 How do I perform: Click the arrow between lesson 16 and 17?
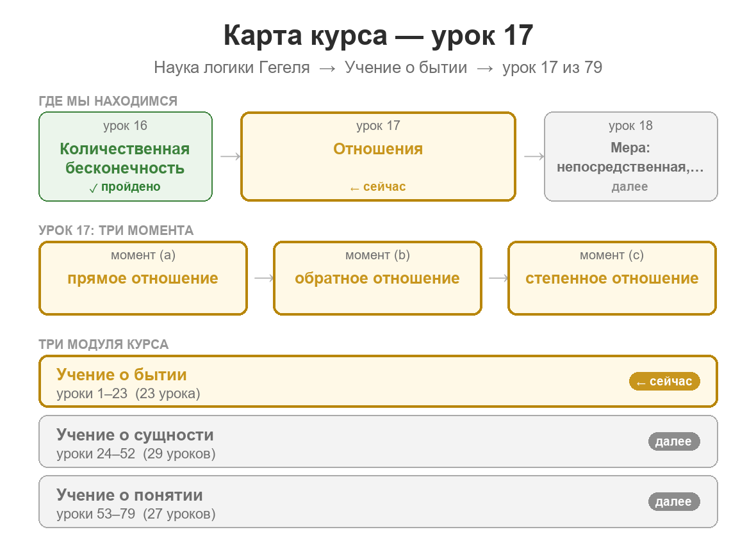click(x=231, y=157)
